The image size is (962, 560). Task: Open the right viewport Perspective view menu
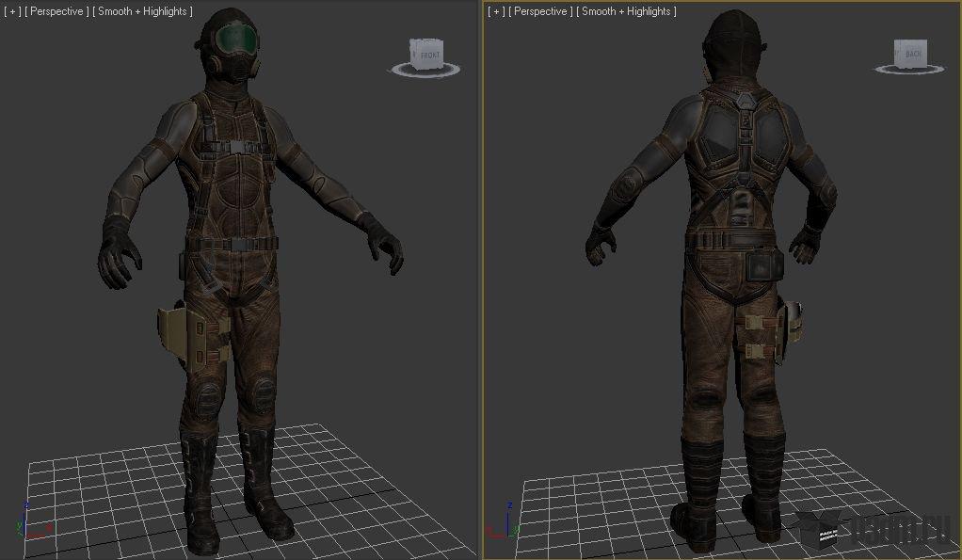click(540, 11)
